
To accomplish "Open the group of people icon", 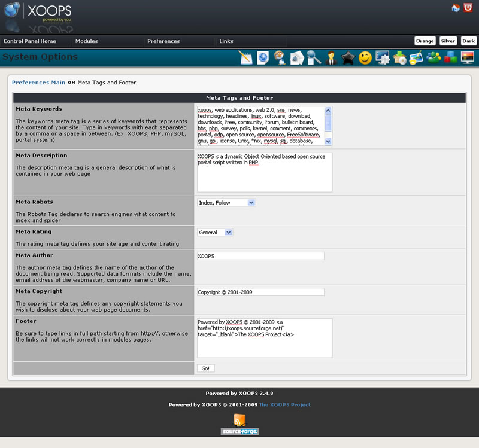I will click(x=433, y=57).
